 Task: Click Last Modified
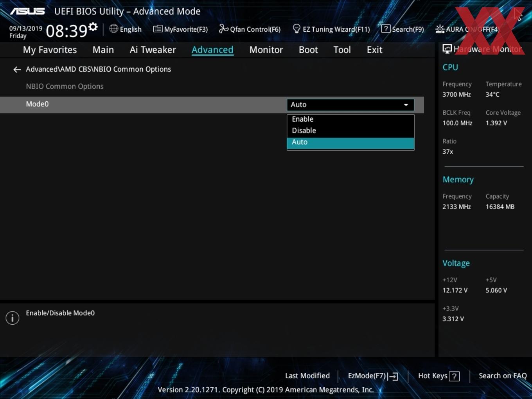(x=307, y=376)
